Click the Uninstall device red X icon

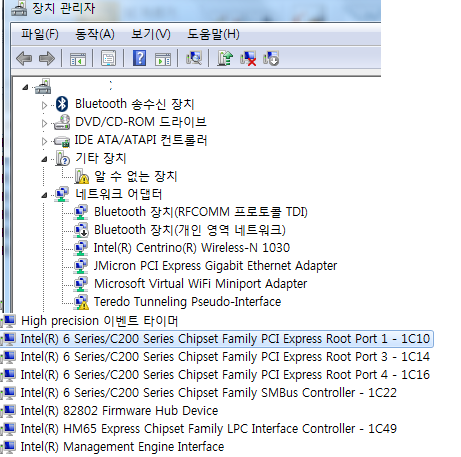click(x=248, y=59)
